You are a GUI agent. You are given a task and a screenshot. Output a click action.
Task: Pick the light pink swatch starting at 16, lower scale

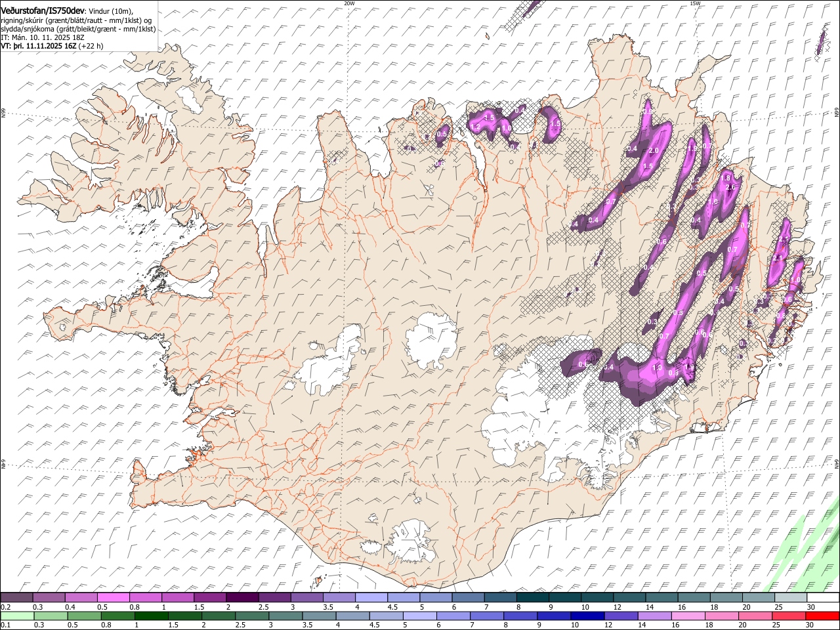click(688, 616)
